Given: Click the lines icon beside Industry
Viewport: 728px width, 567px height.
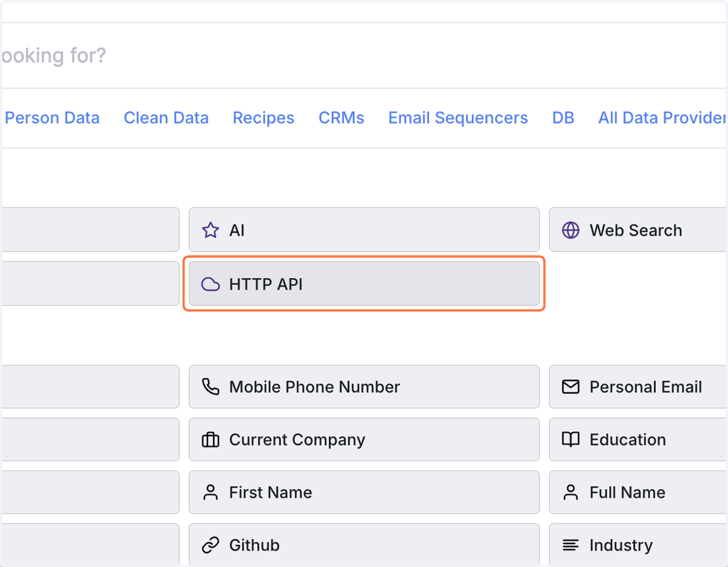Looking at the screenshot, I should 570,545.
